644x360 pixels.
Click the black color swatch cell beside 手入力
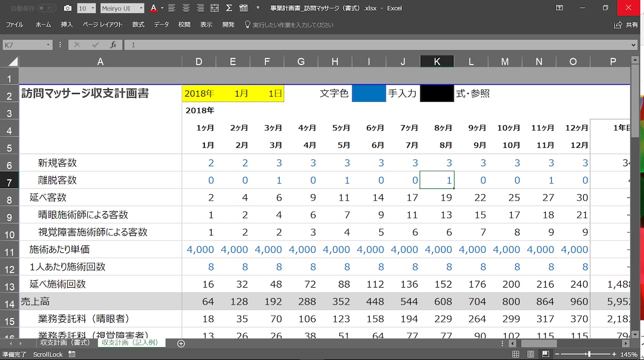pyautogui.click(x=437, y=93)
